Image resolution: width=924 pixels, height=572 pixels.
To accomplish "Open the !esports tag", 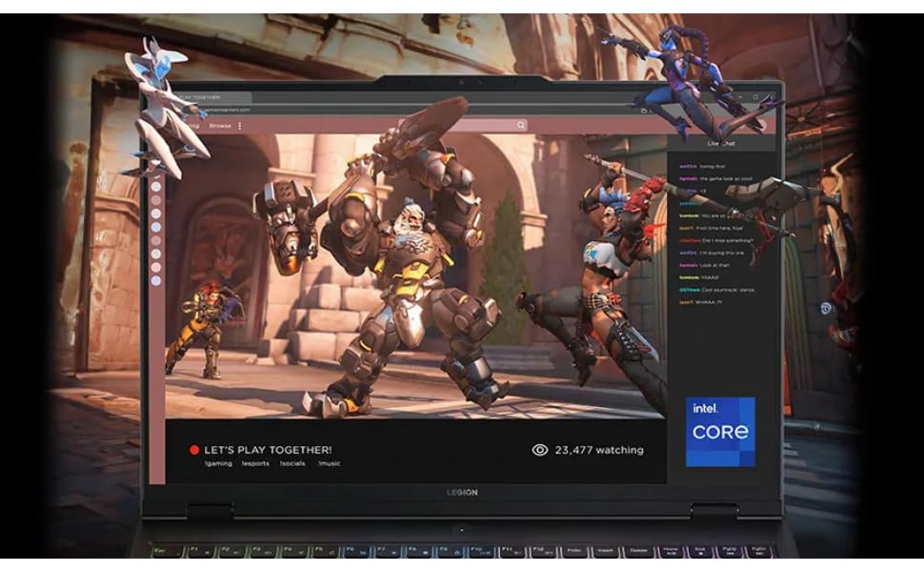I will click(255, 463).
